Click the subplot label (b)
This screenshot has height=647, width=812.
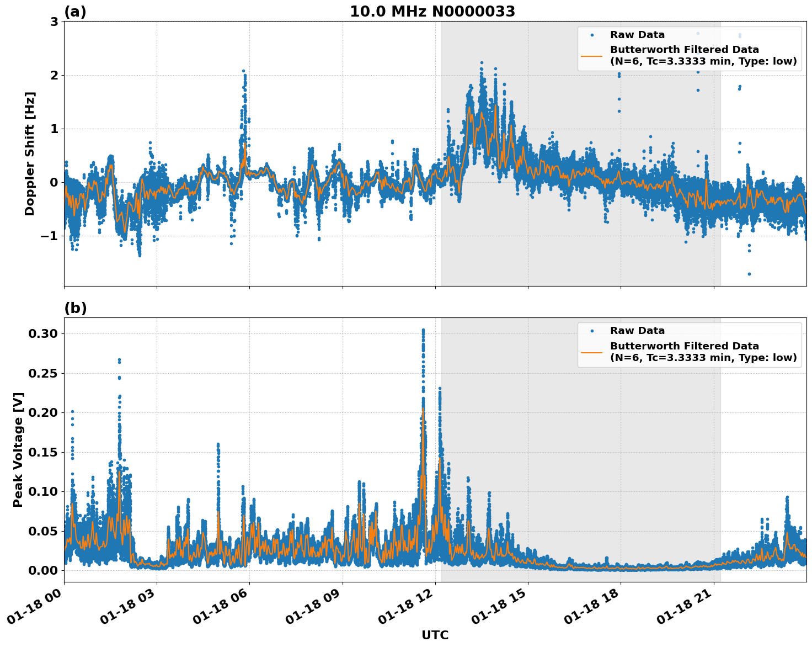(75, 307)
